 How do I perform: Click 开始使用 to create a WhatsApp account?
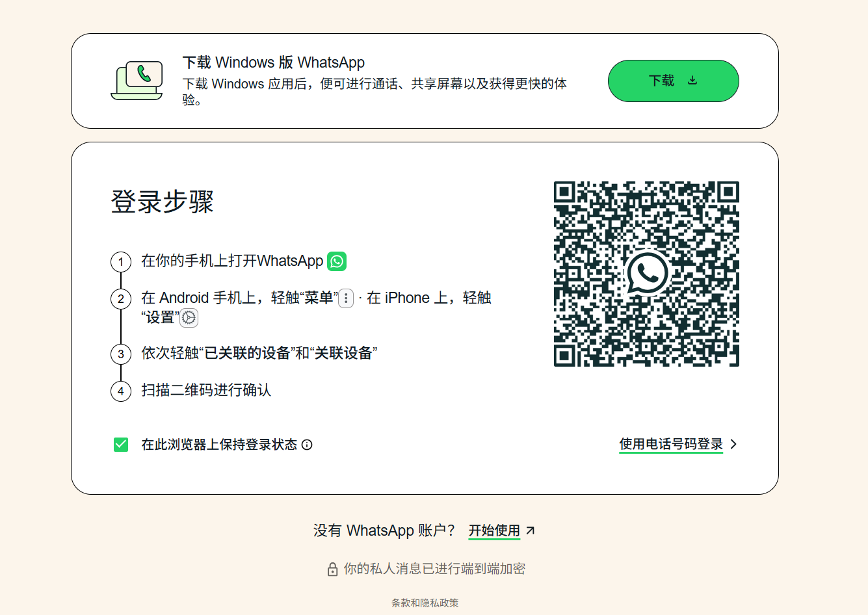tap(494, 530)
